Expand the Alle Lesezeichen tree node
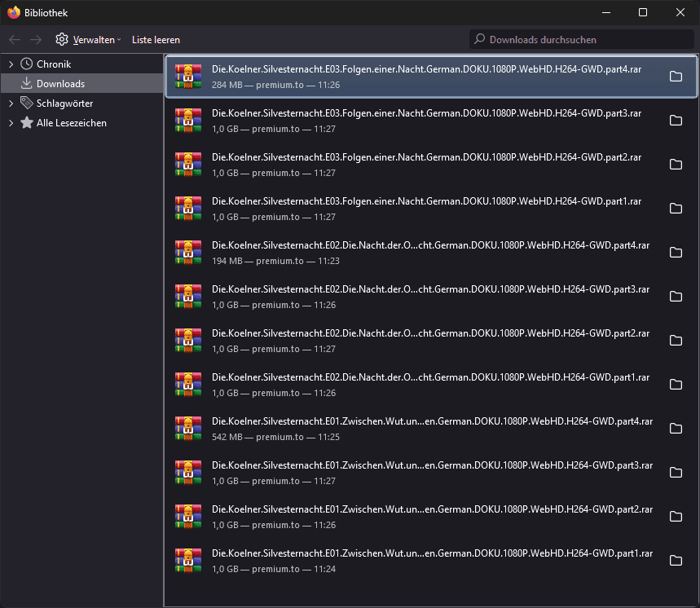Image resolution: width=700 pixels, height=608 pixels. click(x=11, y=123)
